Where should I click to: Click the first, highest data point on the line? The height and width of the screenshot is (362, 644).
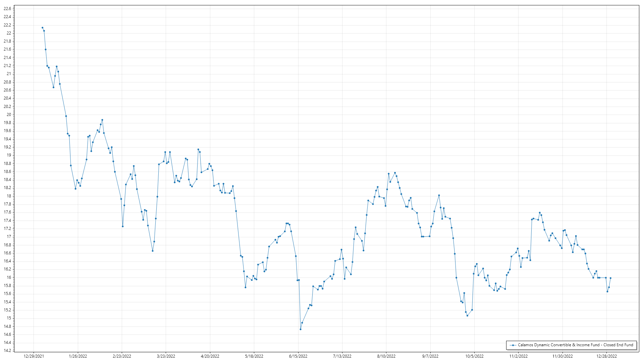(x=42, y=28)
